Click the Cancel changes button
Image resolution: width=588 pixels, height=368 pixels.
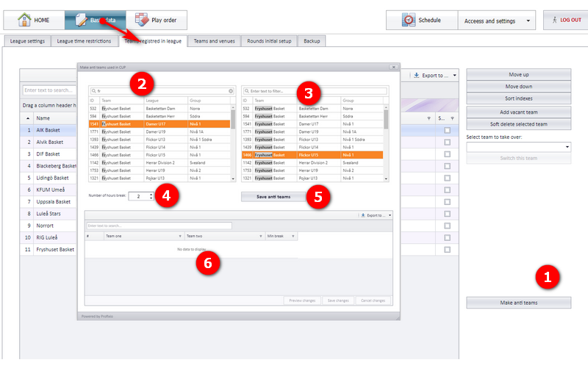click(x=373, y=300)
